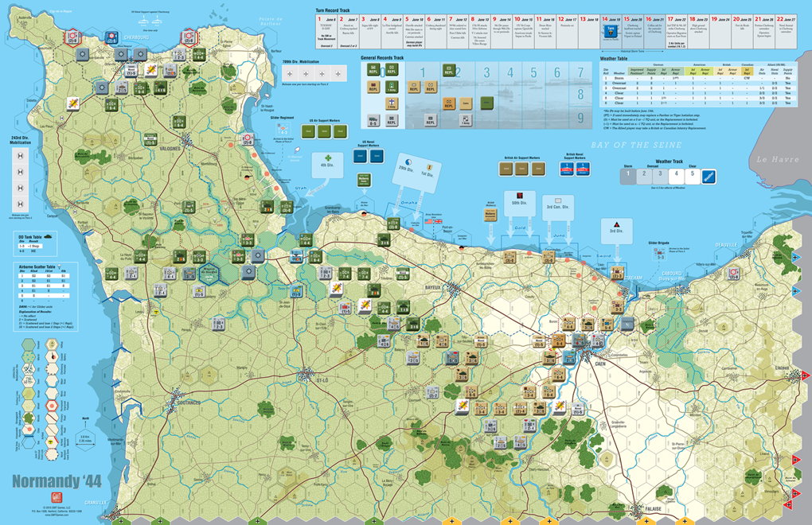The image size is (812, 525).
Task: Select Turn 9 June 14 box
Action: (502, 32)
